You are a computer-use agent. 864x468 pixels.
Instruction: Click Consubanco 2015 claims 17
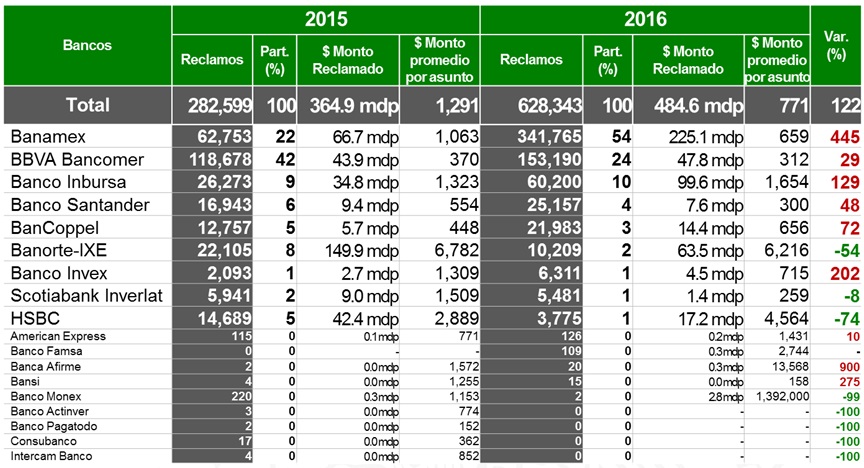tap(245, 441)
